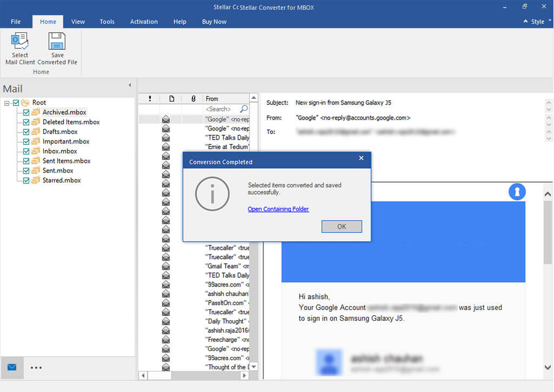This screenshot has height=392, width=554.
Task: Select the Sent Items.mbox folder
Action: [x=66, y=161]
